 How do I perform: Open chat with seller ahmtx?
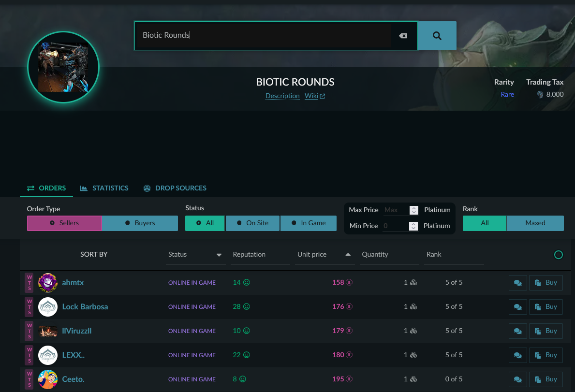tap(518, 283)
